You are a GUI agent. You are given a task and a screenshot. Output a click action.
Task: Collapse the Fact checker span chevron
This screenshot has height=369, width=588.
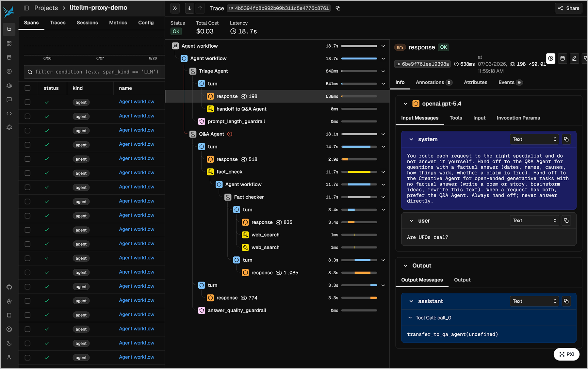[x=383, y=197]
